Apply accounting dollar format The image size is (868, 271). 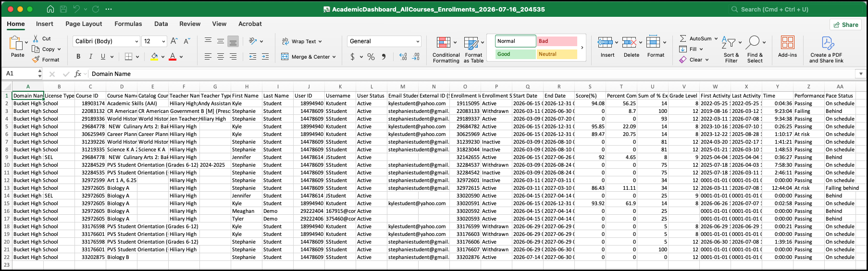[x=352, y=57]
